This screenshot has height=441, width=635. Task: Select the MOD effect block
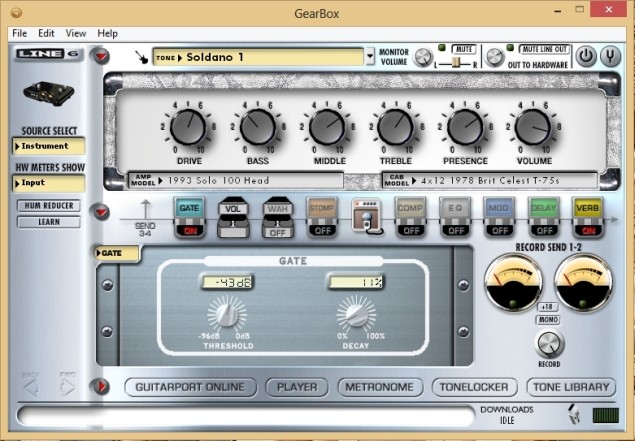[x=499, y=208]
